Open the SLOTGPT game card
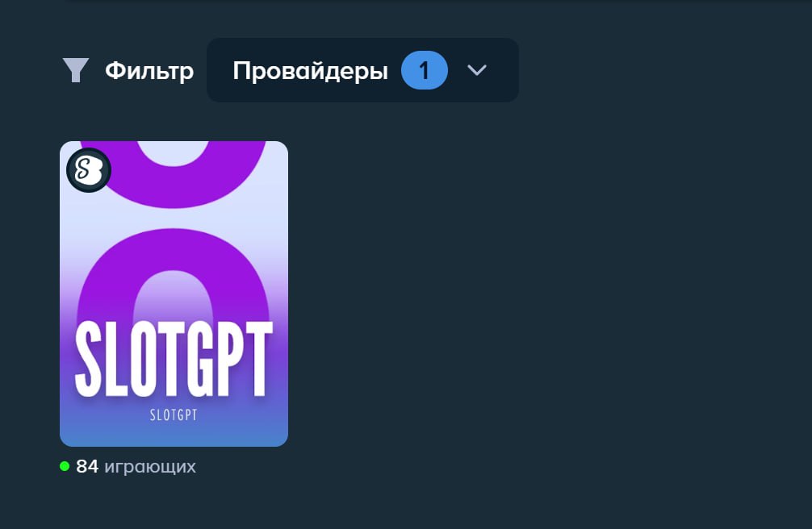812x529 pixels. coord(174,294)
